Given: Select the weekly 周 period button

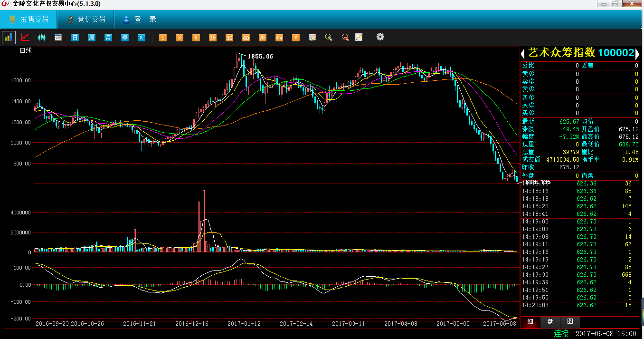Looking at the screenshot, I should (x=92, y=37).
